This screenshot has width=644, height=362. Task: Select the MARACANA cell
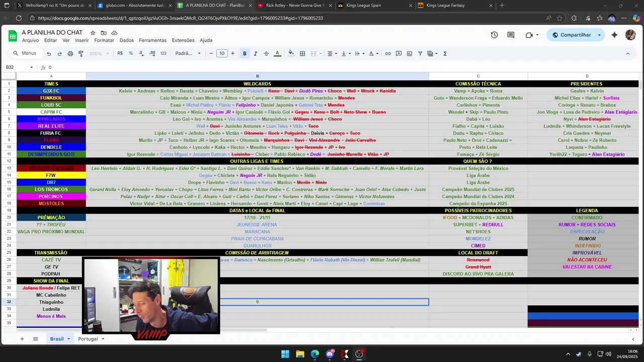click(x=257, y=232)
